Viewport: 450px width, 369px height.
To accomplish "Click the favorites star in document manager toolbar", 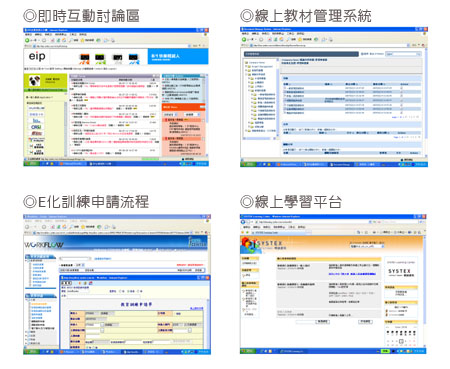I will click(300, 39).
